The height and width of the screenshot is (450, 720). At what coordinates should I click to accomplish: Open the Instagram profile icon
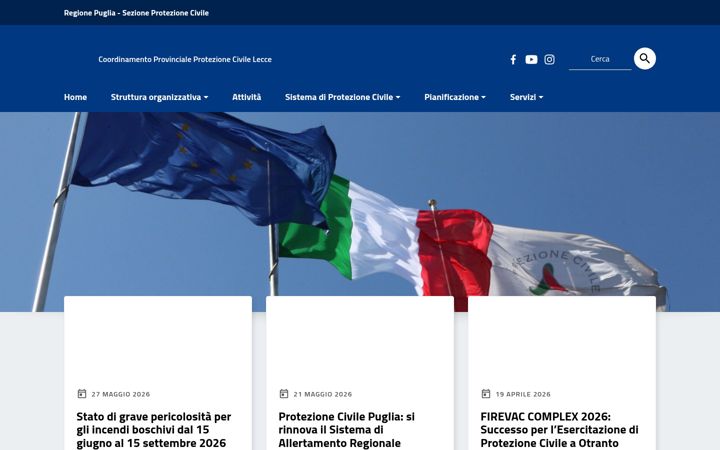[x=549, y=59]
